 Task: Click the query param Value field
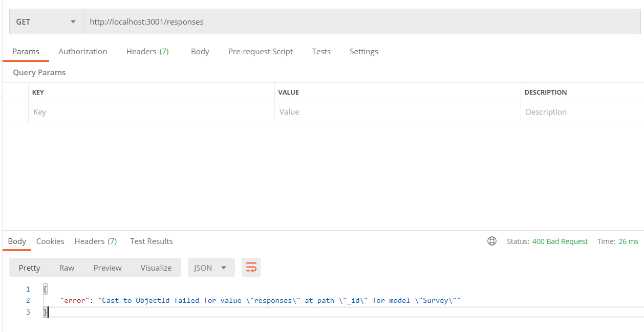pyautogui.click(x=397, y=112)
